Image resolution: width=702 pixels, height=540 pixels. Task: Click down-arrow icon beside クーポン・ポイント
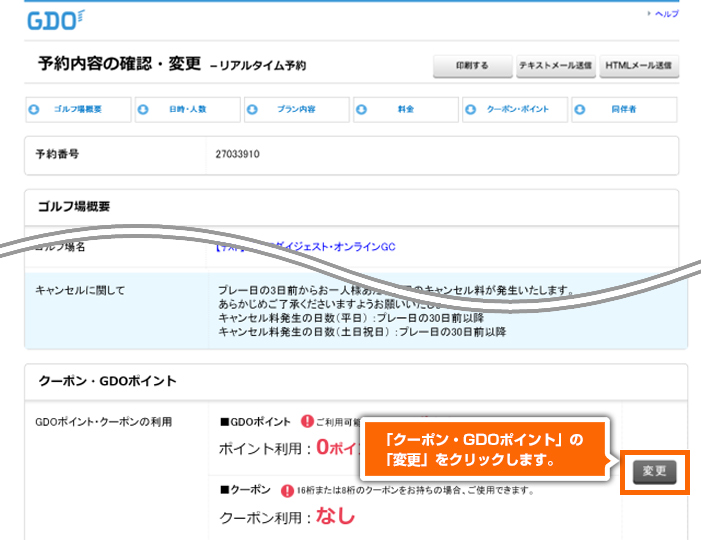471,109
